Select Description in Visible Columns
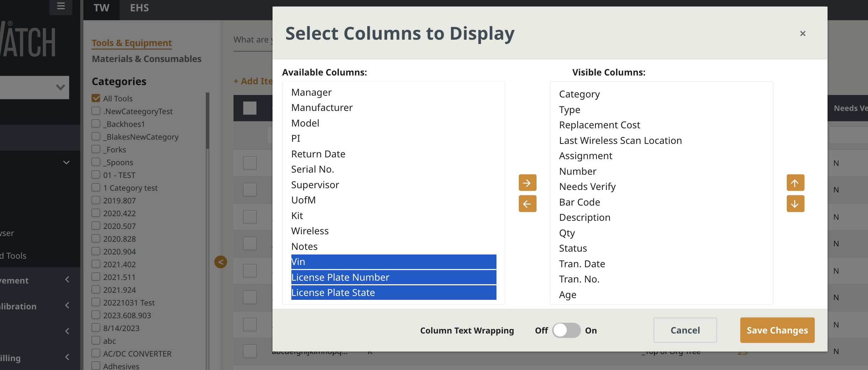 (661, 218)
